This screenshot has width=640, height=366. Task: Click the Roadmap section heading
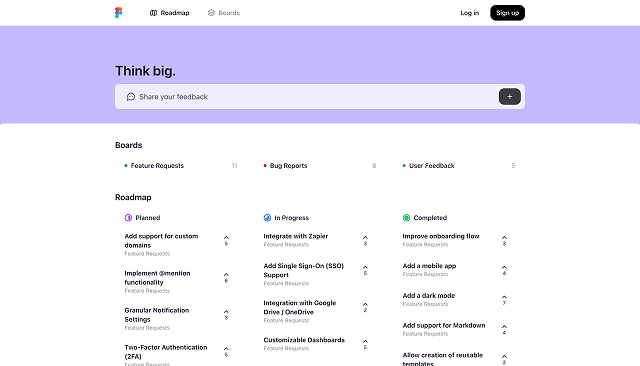(x=133, y=197)
